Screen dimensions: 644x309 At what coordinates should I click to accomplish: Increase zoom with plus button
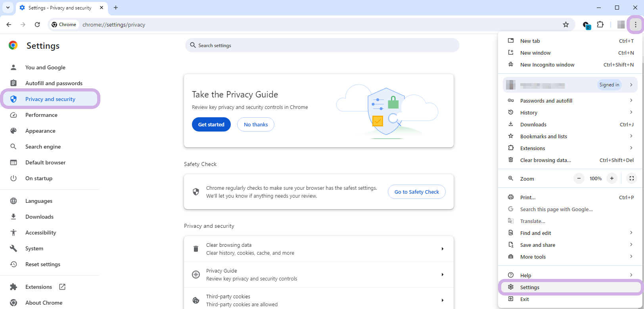[x=612, y=178]
